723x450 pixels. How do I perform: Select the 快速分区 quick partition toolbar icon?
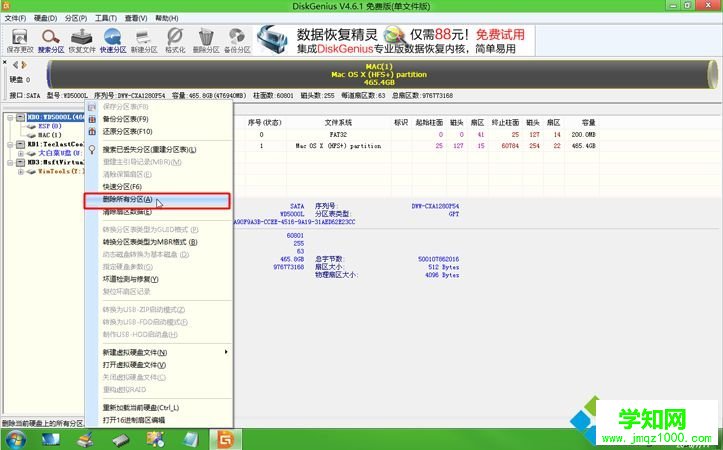(x=113, y=40)
